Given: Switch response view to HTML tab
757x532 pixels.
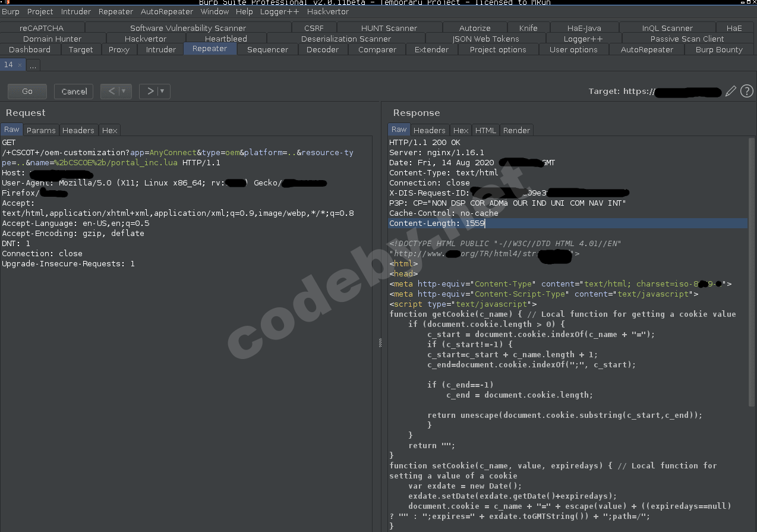Looking at the screenshot, I should click(485, 130).
